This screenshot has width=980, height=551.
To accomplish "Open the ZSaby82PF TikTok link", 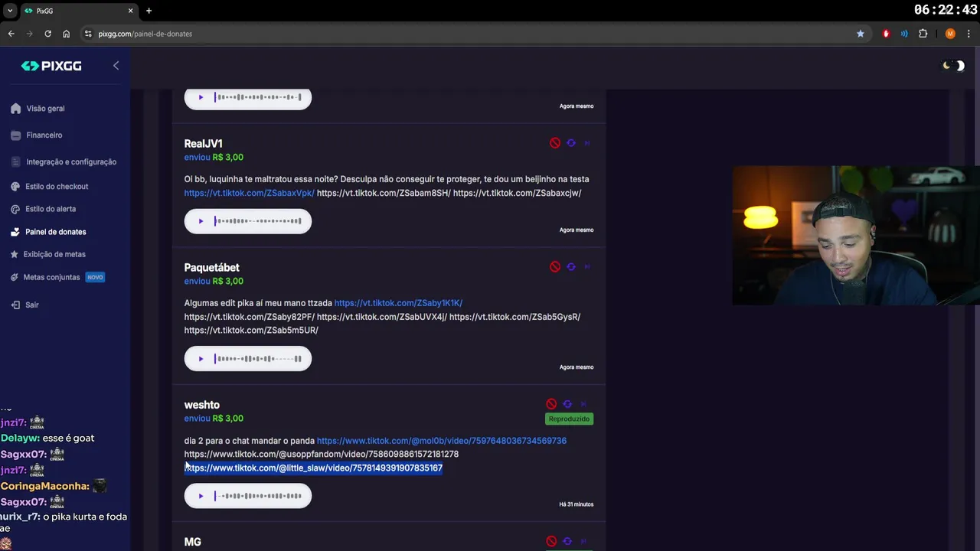I will click(x=250, y=317).
